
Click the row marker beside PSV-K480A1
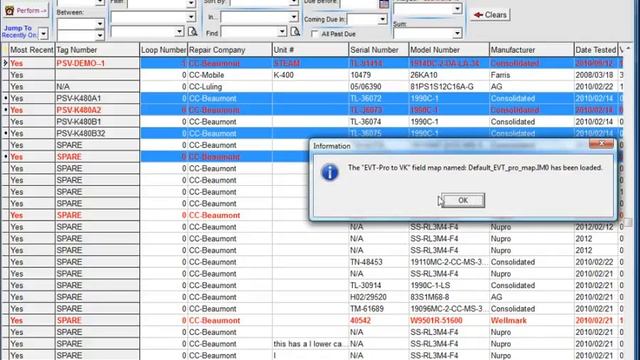5,98
